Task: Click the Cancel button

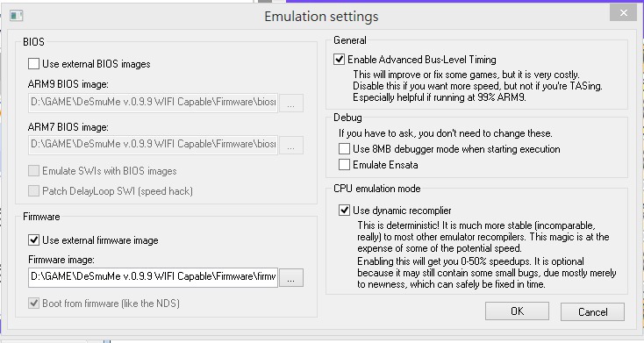Action: [x=592, y=311]
